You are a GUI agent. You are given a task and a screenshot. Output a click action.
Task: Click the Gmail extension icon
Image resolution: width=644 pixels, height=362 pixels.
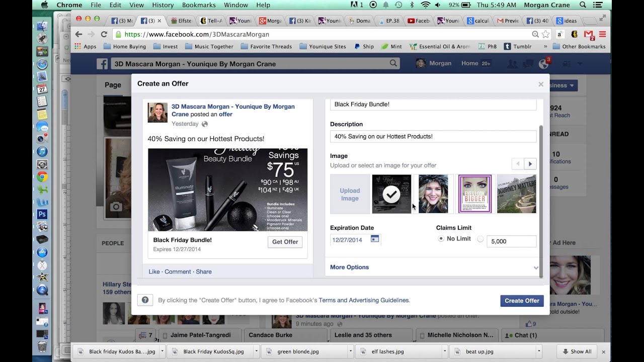589,34
